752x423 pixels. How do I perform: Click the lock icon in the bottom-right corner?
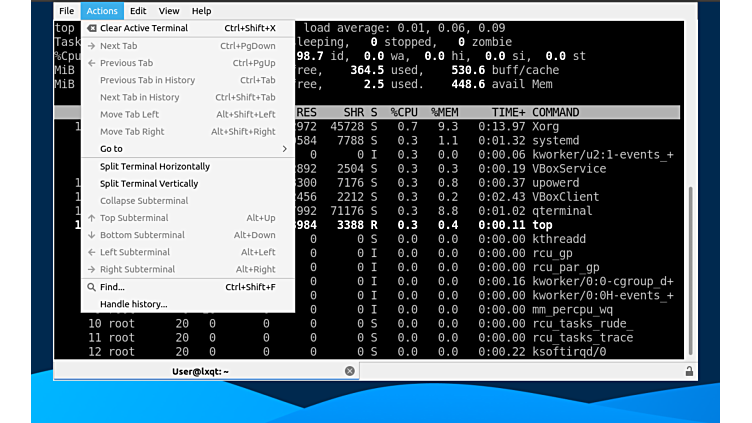point(689,371)
